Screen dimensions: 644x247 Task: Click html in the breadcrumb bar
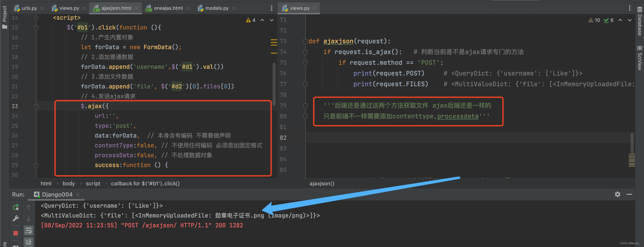[46, 183]
